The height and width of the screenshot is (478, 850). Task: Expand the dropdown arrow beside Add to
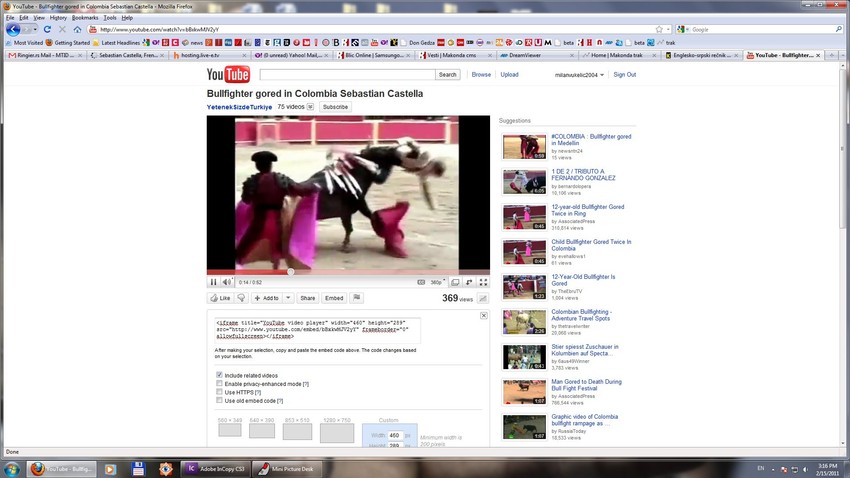click(x=288, y=298)
